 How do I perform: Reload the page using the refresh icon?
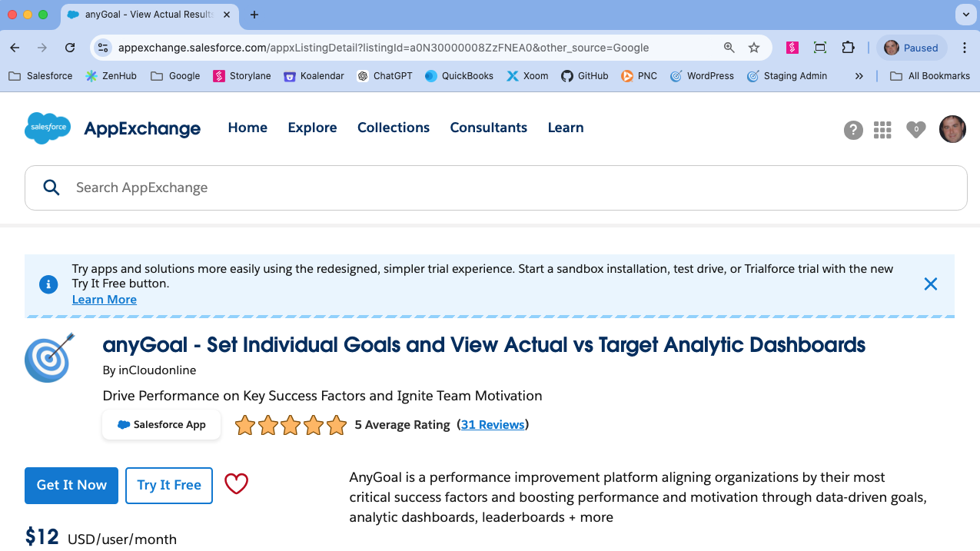(x=70, y=48)
